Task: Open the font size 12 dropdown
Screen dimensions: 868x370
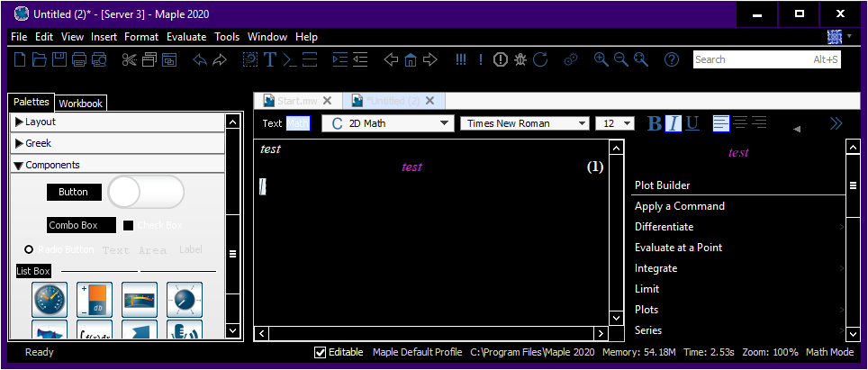Action: 614,123
